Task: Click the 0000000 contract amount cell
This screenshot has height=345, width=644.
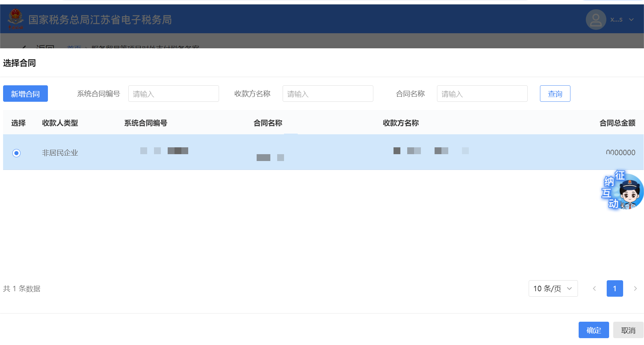Action: pos(620,152)
